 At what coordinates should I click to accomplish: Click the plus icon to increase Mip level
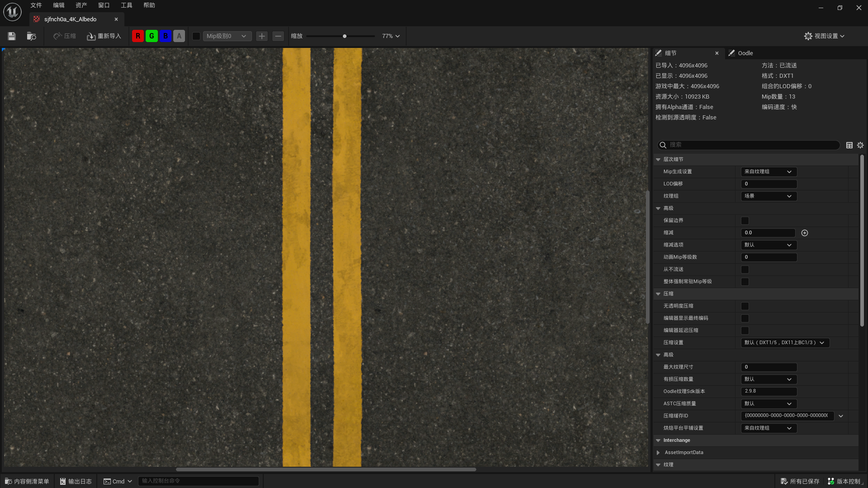pos(261,36)
